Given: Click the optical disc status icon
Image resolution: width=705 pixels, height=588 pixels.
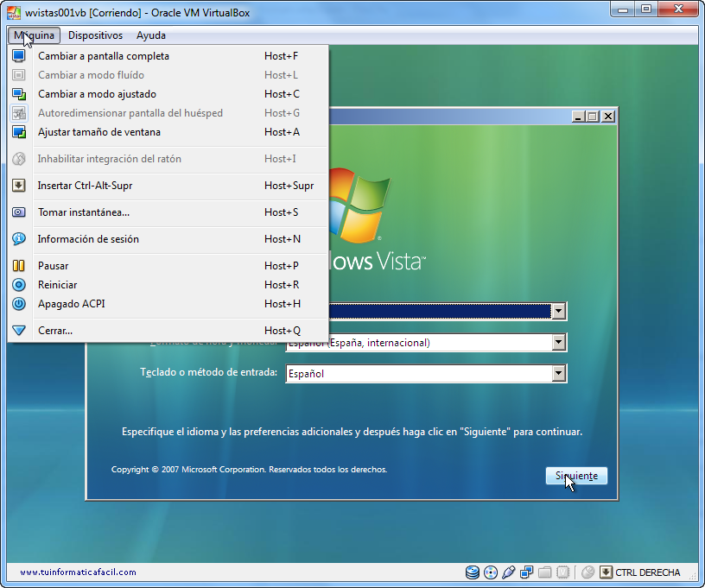Looking at the screenshot, I should pyautogui.click(x=491, y=572).
